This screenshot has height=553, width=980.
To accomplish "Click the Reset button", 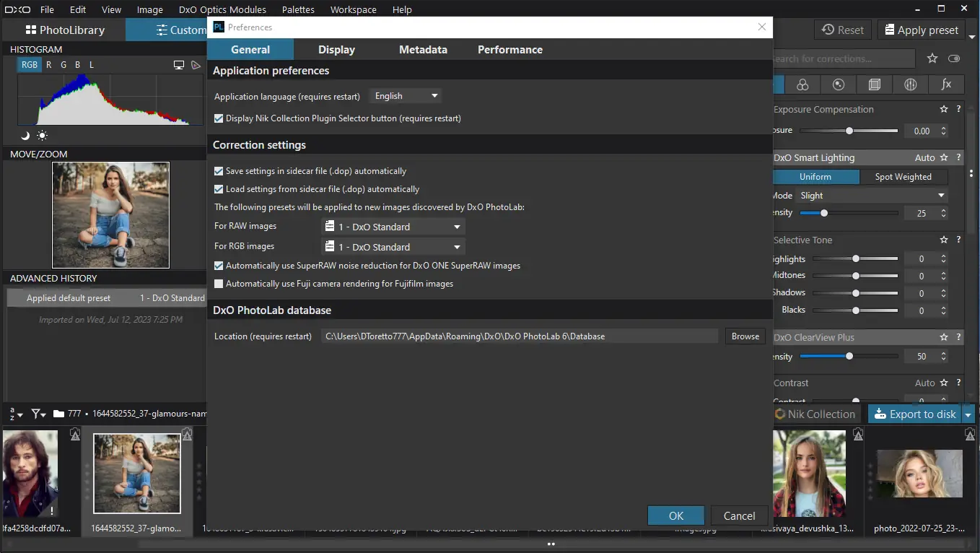I will 842,30.
